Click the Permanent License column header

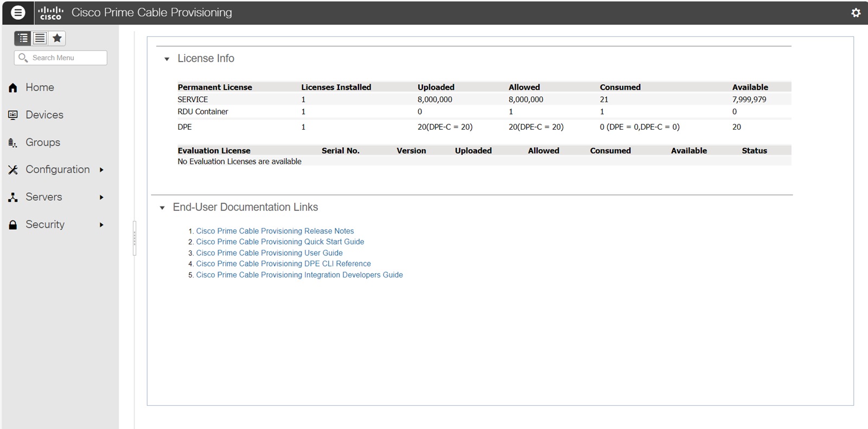click(215, 87)
